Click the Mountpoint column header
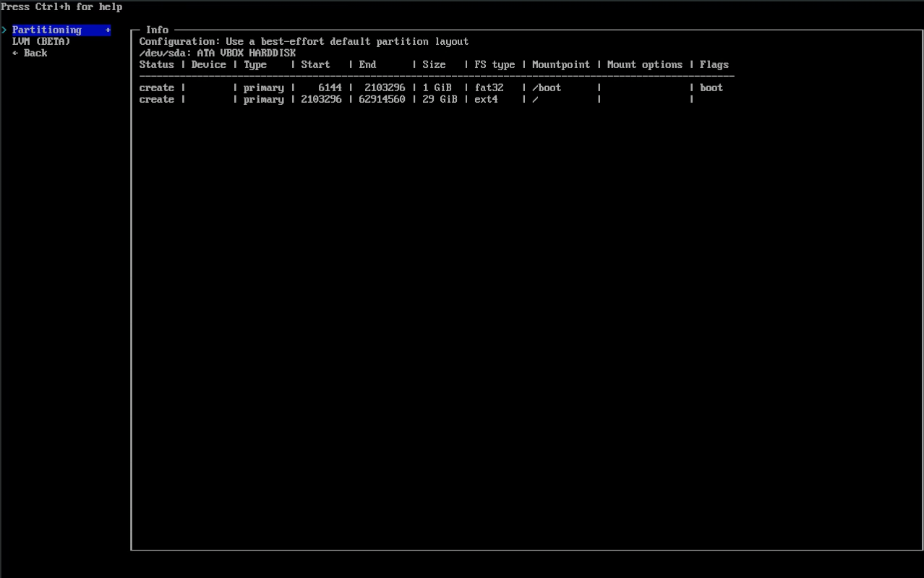 pos(561,64)
